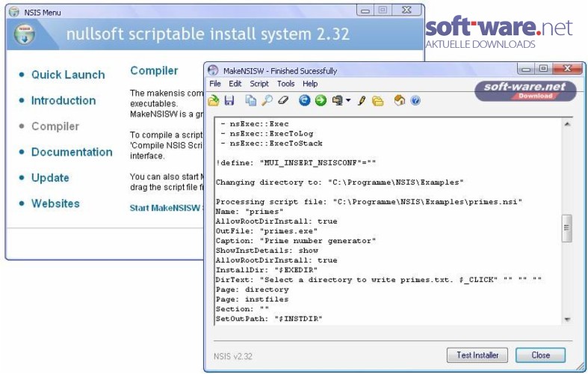The height and width of the screenshot is (374, 588).
Task: Click the 'Compiler' heading in NSIS Menu
Action: coord(154,70)
